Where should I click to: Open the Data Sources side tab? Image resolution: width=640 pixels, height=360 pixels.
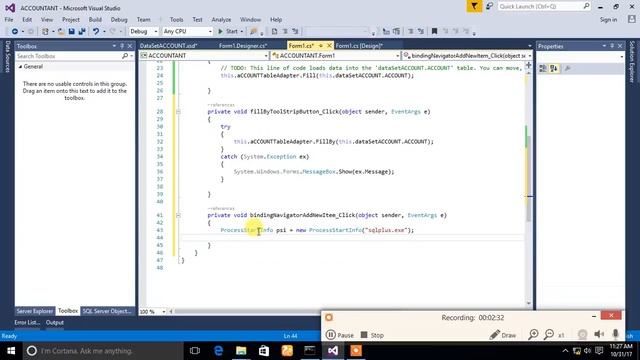click(x=7, y=56)
